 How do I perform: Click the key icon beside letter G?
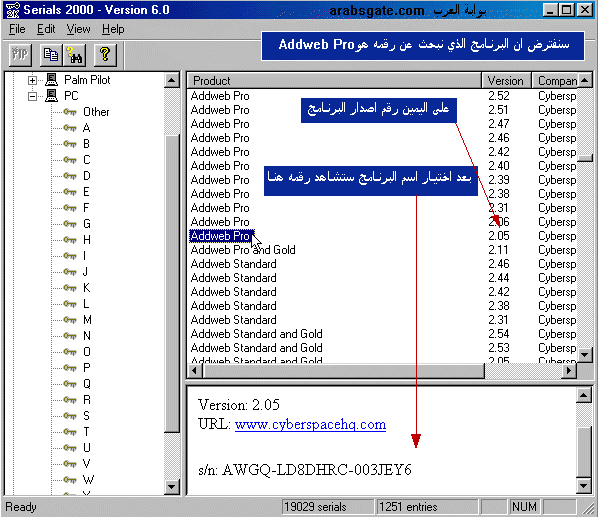[70, 224]
